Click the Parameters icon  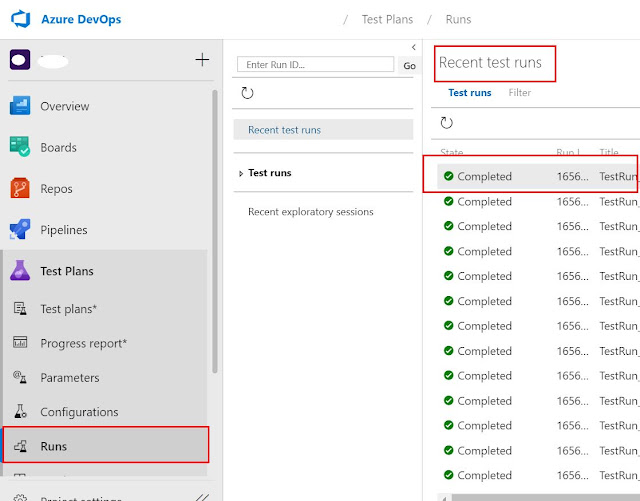click(x=20, y=377)
